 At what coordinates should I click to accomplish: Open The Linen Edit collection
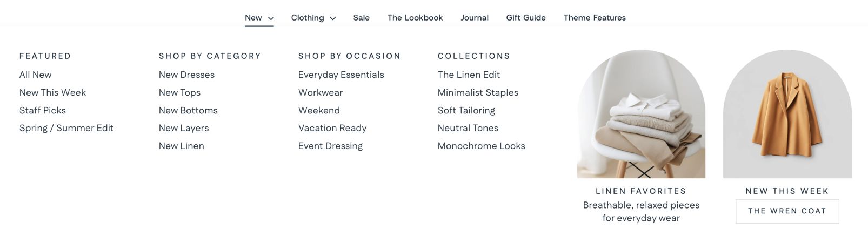point(469,75)
